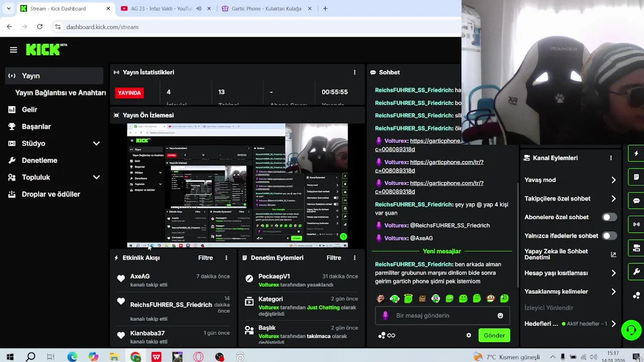
Task: Click the browser back arrow
Action: point(10,27)
